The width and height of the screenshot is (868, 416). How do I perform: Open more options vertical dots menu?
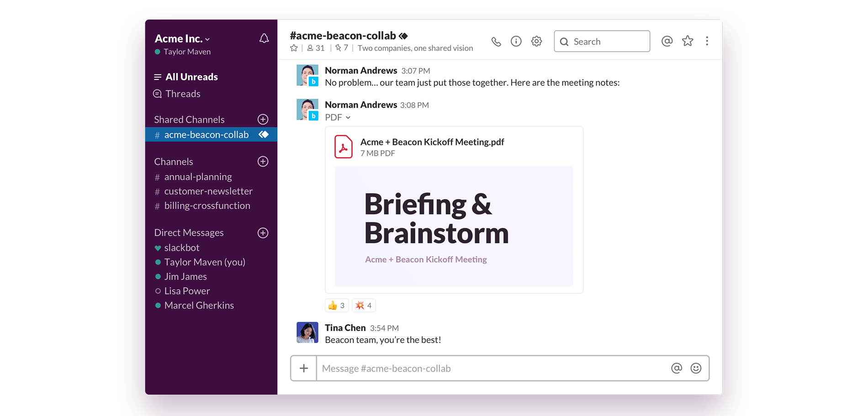point(707,41)
